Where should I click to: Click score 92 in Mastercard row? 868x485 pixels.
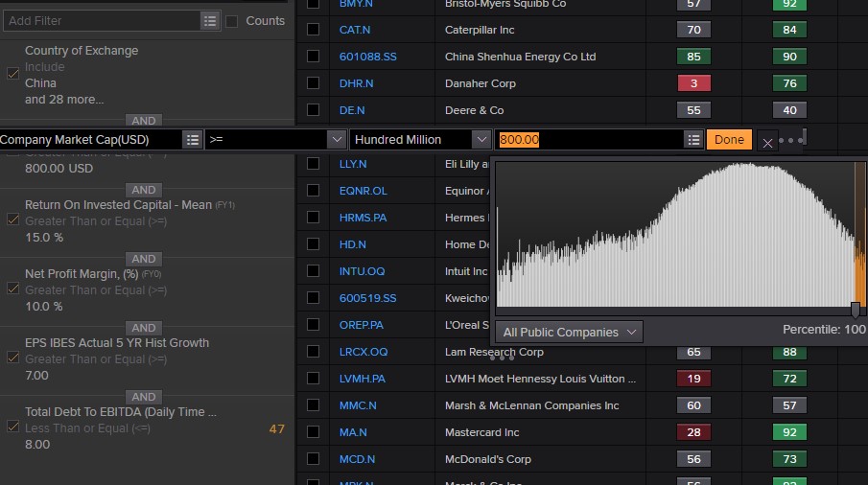pyautogui.click(x=789, y=432)
